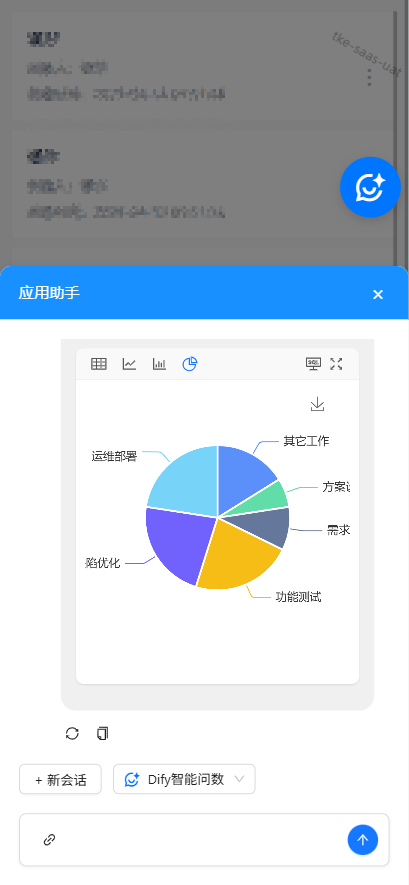Select the pie chart icon
Image resolution: width=409 pixels, height=885 pixels.
coord(190,364)
